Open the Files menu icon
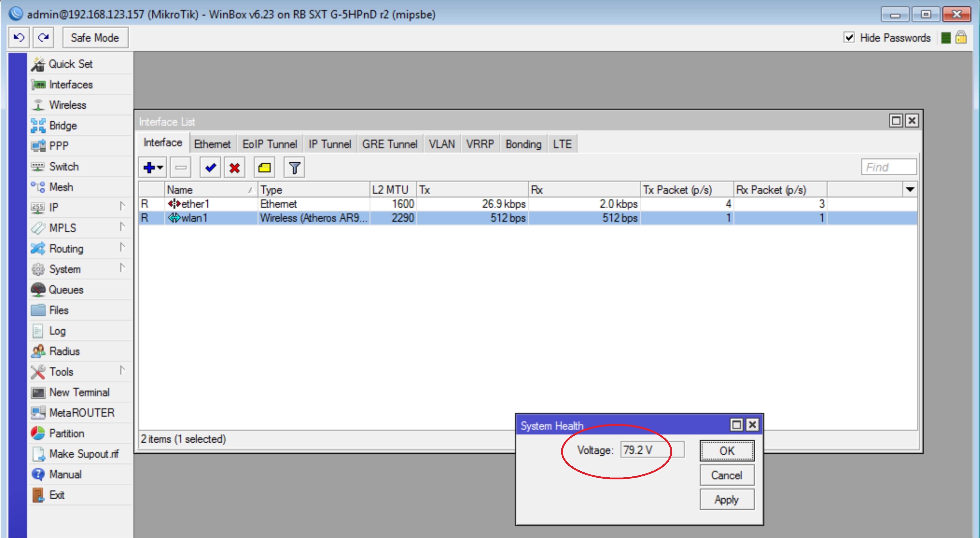 [38, 310]
